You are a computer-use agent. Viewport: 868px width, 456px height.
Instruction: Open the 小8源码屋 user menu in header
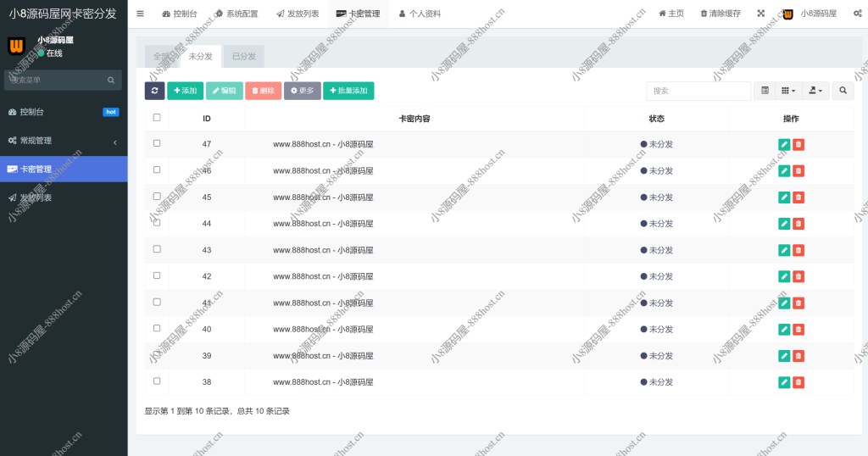click(x=810, y=14)
